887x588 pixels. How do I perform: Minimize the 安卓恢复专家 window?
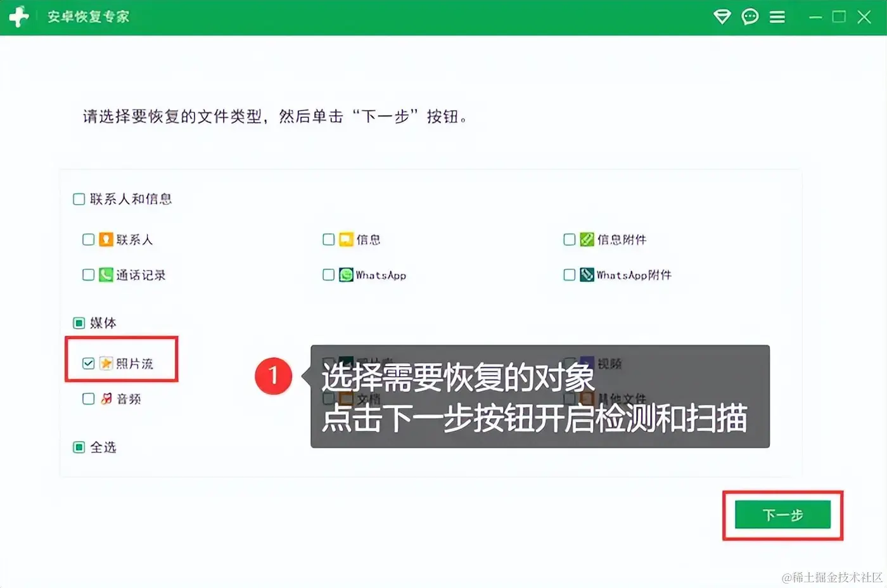click(x=815, y=17)
